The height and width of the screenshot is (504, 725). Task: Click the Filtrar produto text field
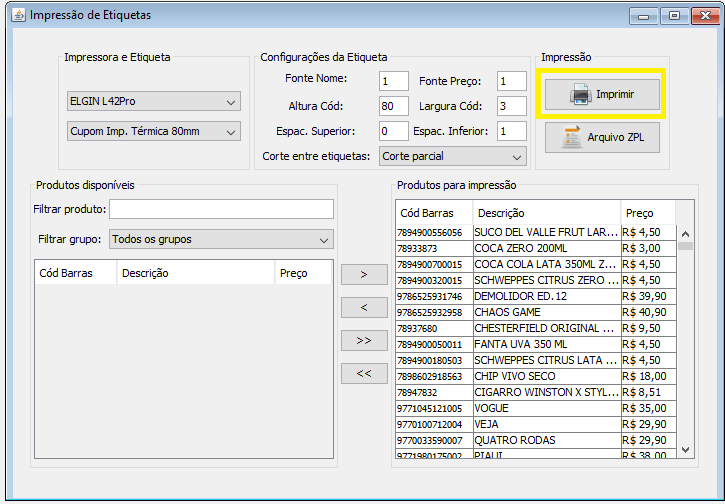[221, 209]
